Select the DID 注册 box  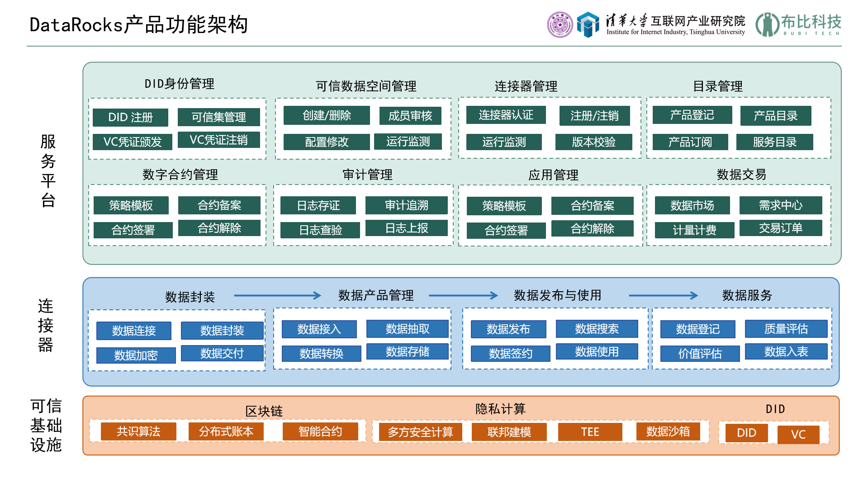130,118
